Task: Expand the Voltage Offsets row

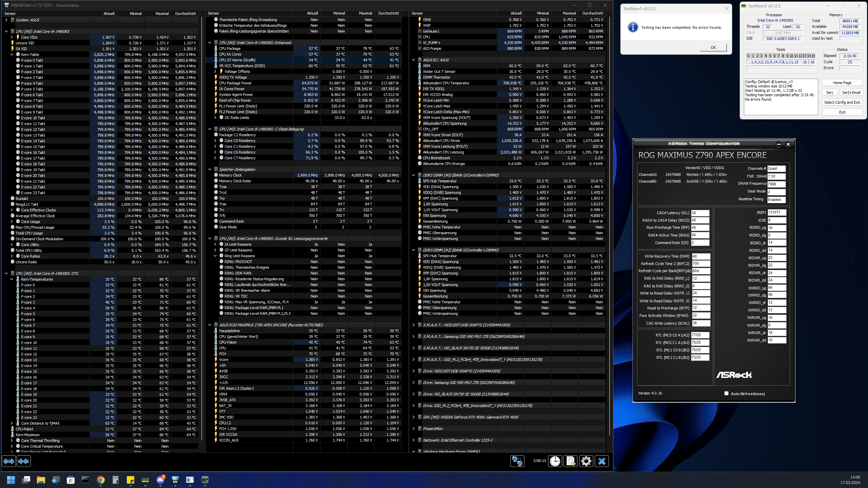Action: pos(215,72)
